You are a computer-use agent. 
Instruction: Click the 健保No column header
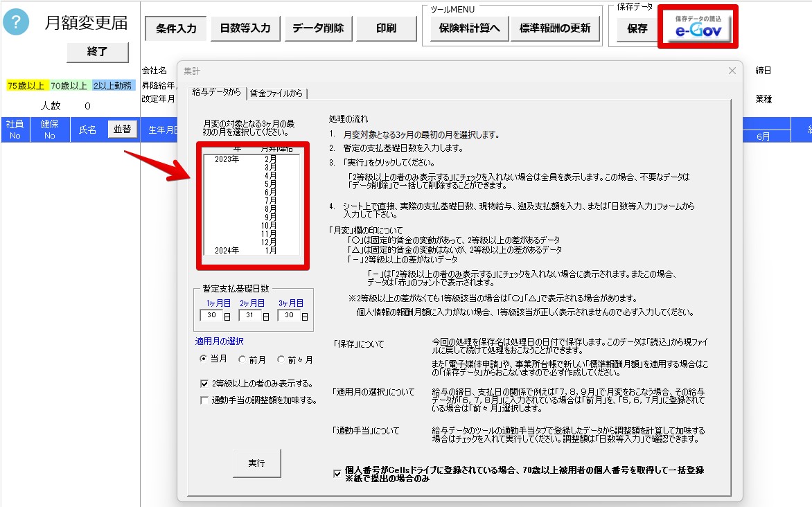point(50,130)
